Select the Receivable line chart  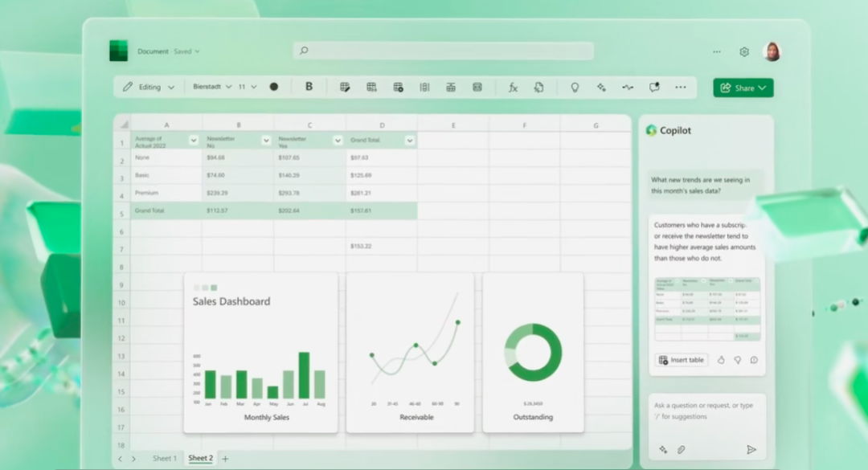(410, 353)
